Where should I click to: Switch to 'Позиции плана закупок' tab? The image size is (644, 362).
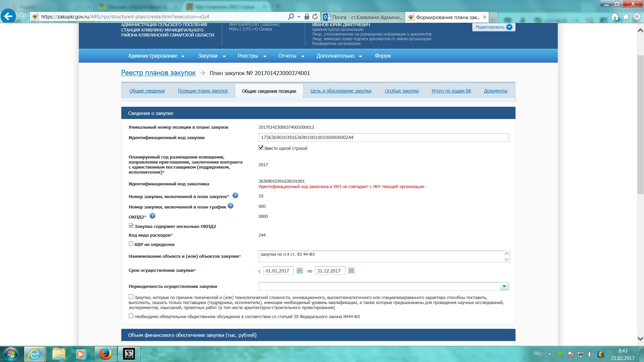click(x=203, y=91)
